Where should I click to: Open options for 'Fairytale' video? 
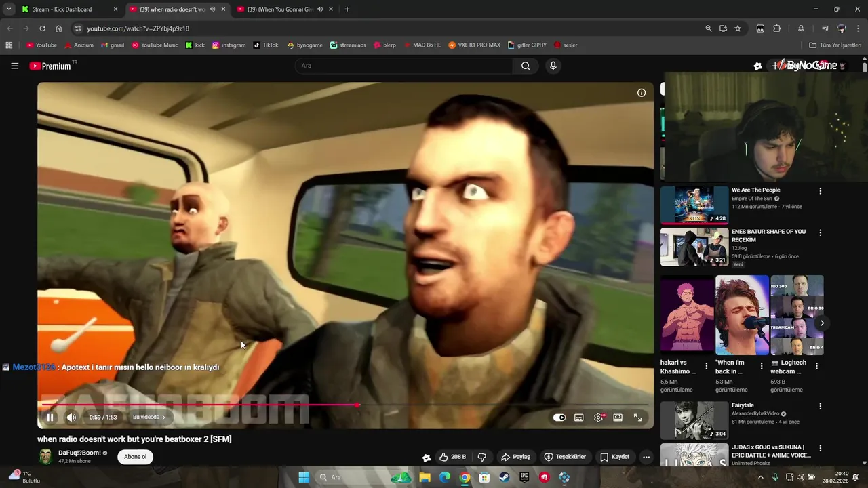click(821, 407)
